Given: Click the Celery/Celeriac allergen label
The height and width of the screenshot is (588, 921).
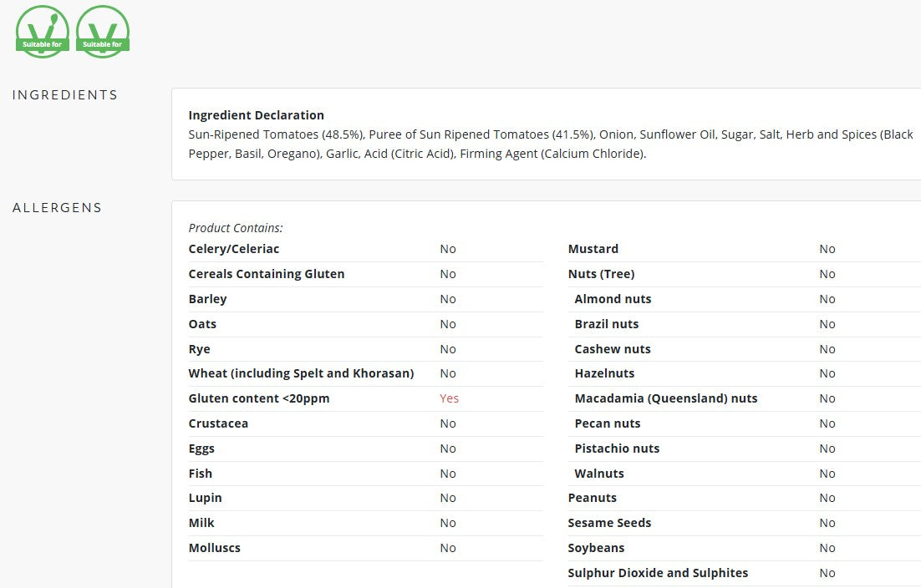Looking at the screenshot, I should coord(234,249).
